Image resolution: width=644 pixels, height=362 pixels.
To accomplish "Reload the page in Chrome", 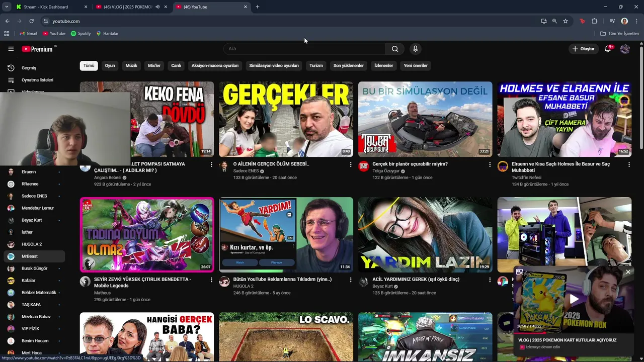I will coord(31,21).
